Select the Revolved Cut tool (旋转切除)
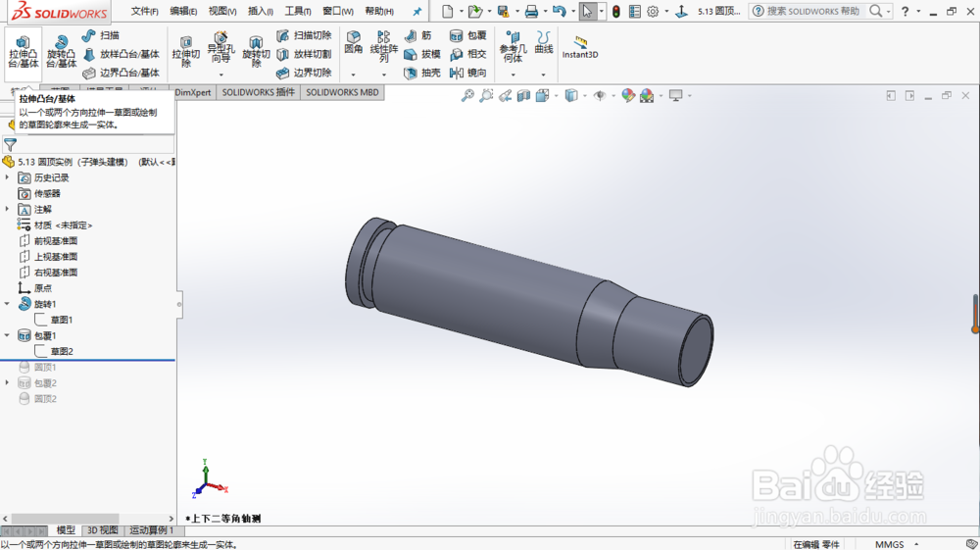980x550 pixels. click(x=256, y=52)
